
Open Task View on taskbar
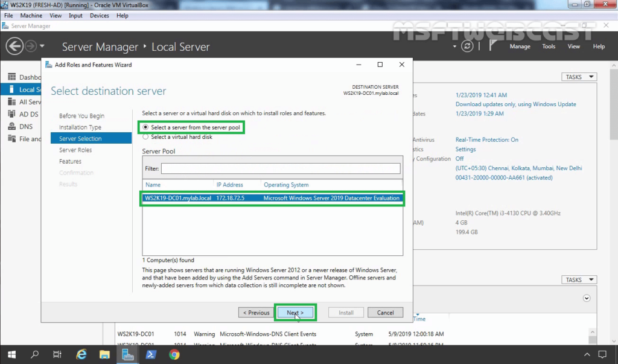click(x=57, y=354)
